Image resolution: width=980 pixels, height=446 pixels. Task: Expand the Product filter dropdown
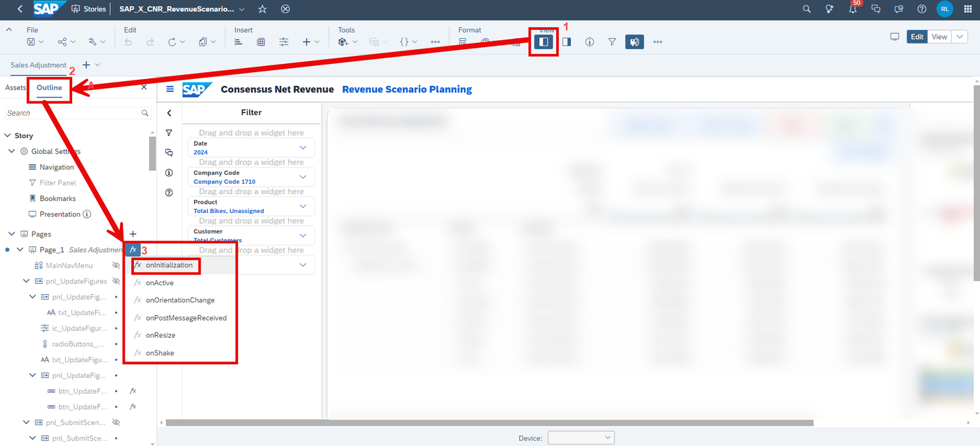[x=304, y=206]
